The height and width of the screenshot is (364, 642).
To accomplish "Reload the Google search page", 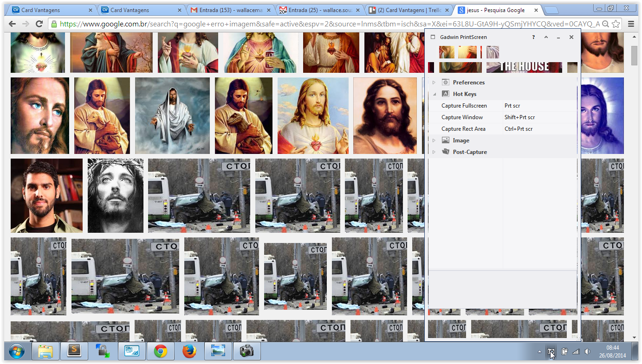I will 39,24.
